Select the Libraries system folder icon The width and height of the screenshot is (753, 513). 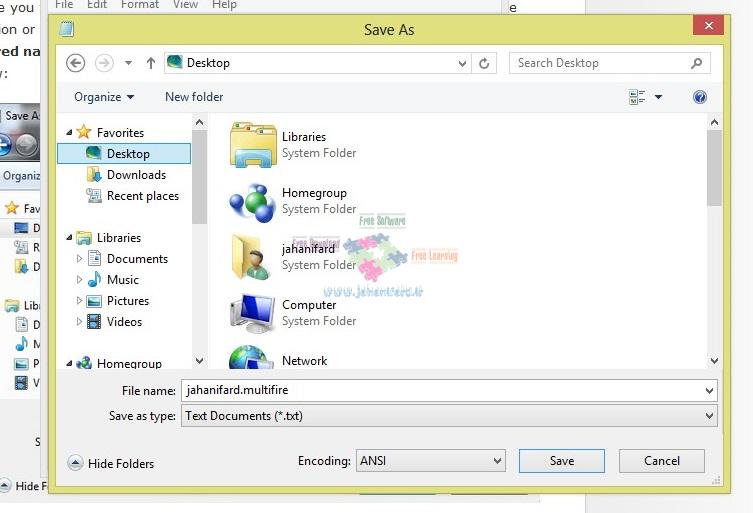252,145
